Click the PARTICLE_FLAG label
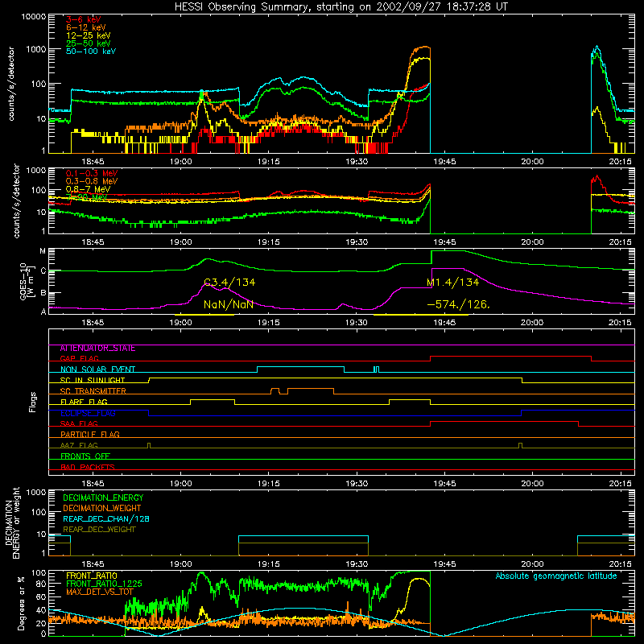644x644 pixels. [x=90, y=434]
